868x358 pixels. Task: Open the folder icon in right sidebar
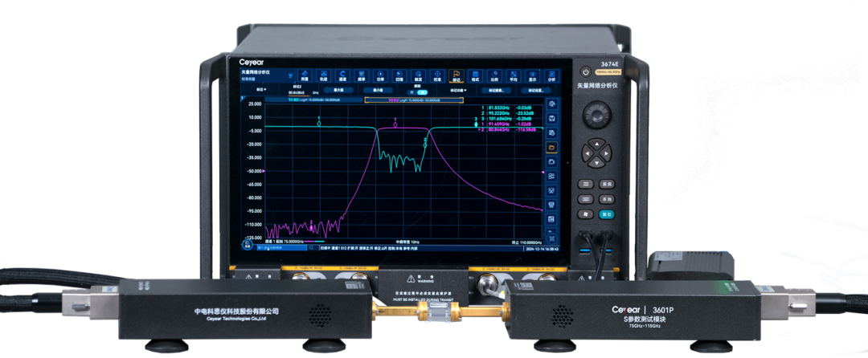(551, 148)
